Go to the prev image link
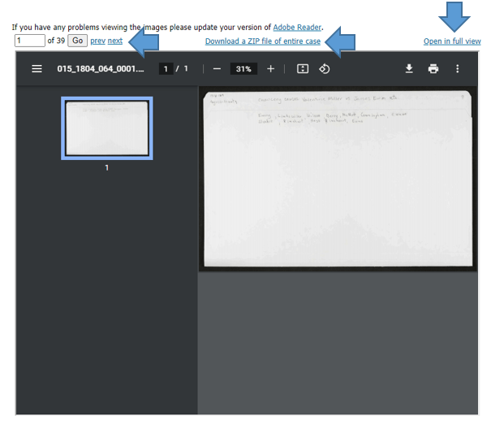504x429 pixels. click(97, 41)
